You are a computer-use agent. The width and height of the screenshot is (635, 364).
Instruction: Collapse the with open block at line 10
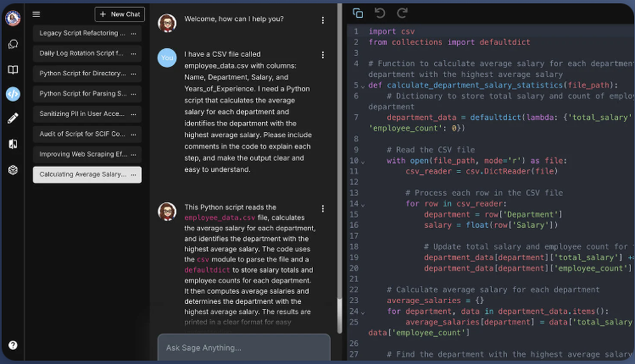363,162
